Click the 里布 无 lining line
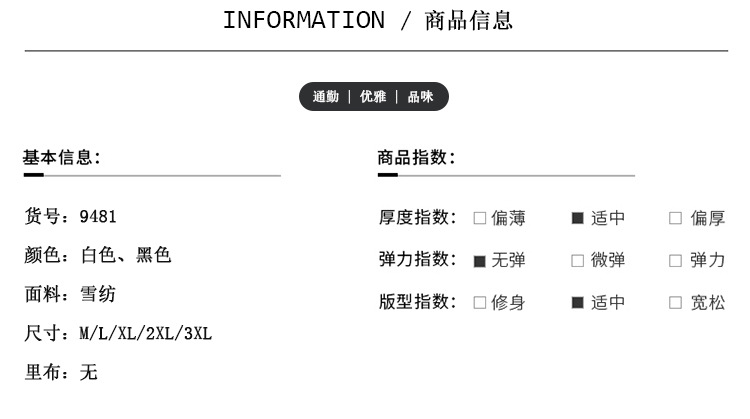 (x=61, y=372)
